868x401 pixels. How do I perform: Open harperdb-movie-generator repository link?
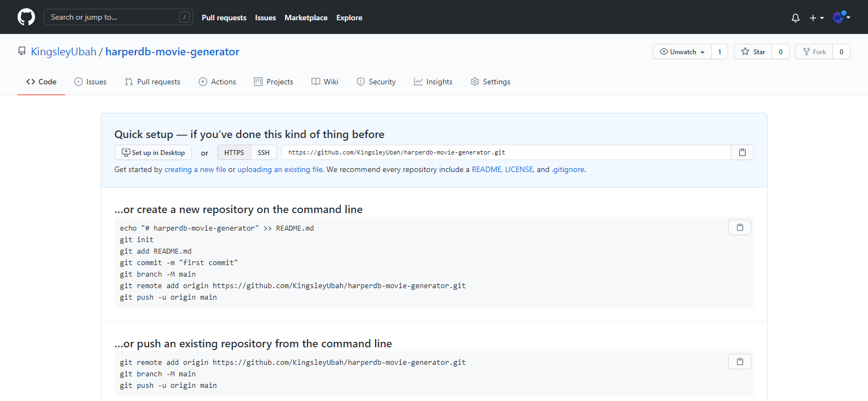click(x=172, y=51)
